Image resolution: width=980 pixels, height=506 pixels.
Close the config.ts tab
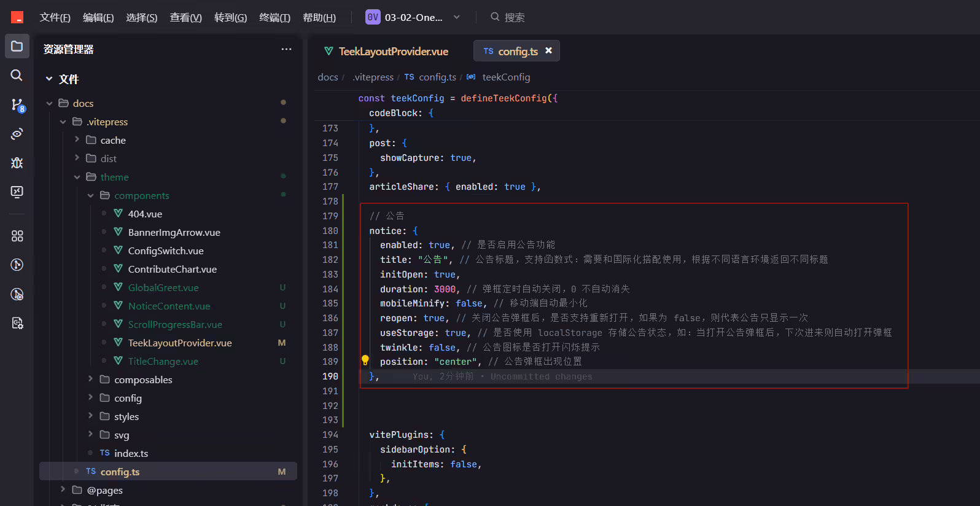[x=548, y=50]
